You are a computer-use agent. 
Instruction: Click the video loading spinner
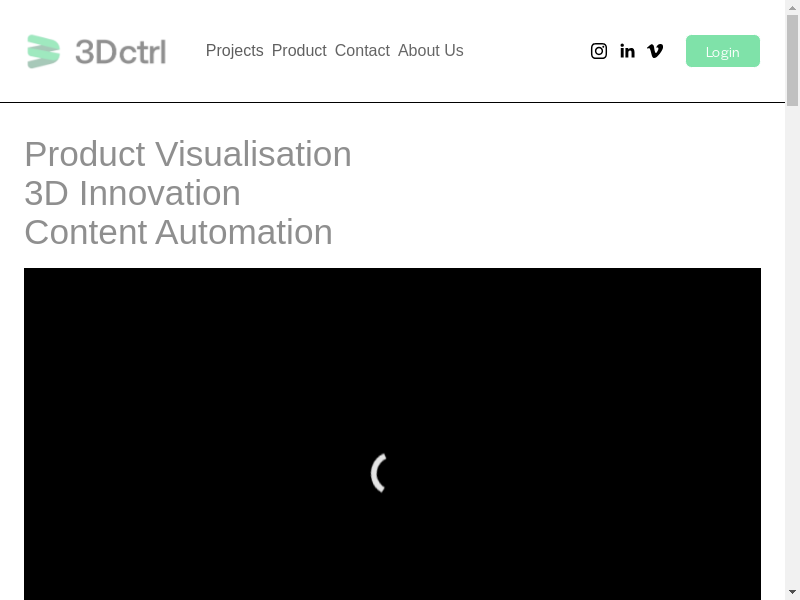[380, 473]
